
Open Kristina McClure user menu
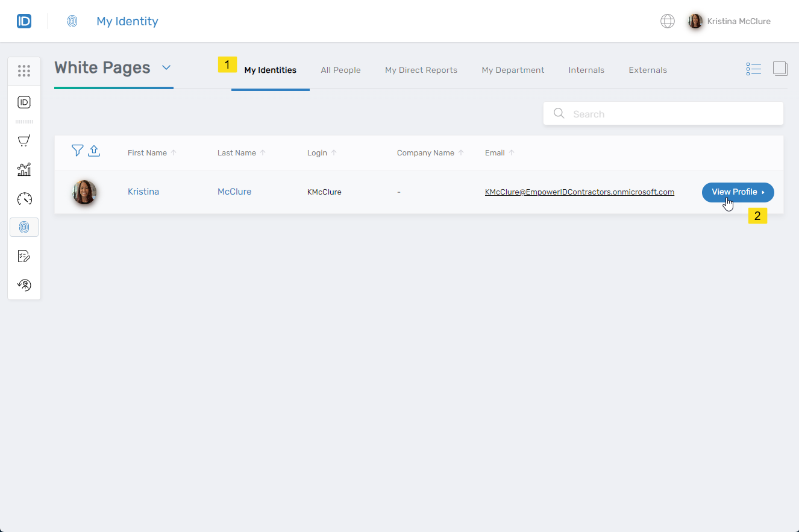[730, 21]
